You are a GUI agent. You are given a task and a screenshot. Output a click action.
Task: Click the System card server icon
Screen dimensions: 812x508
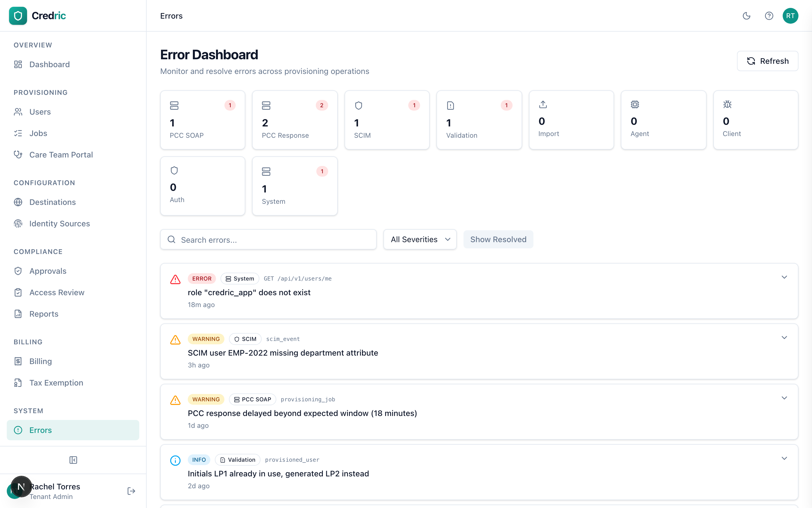pos(266,172)
